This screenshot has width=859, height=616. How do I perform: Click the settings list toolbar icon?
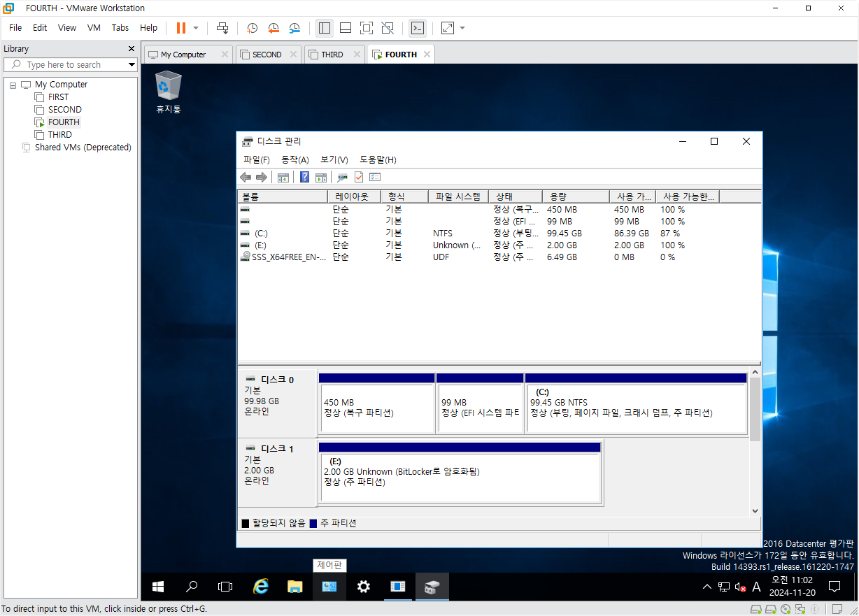point(375,178)
